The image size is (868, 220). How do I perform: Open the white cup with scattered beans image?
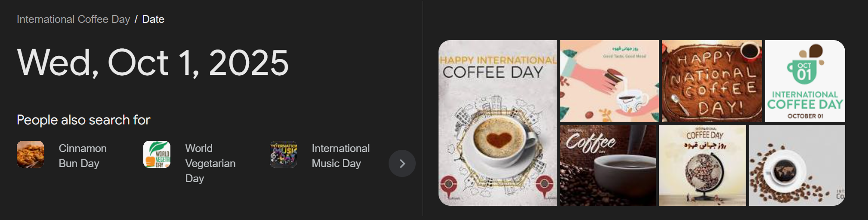coord(797,165)
